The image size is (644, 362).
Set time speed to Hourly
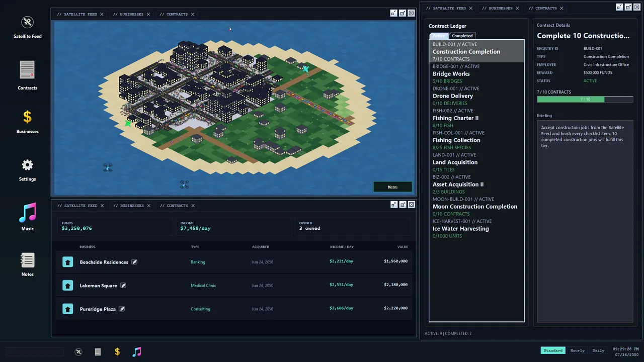[x=578, y=350]
